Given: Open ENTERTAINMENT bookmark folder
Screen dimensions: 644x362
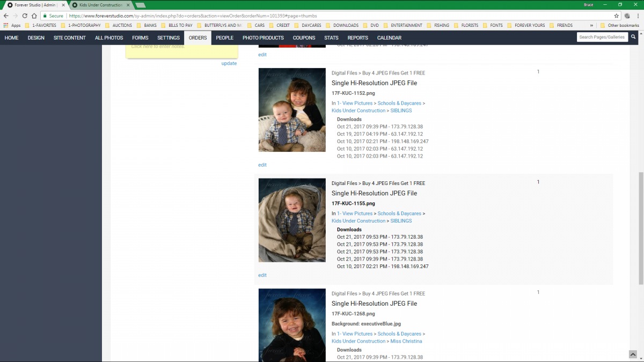Looking at the screenshot, I should [402, 25].
